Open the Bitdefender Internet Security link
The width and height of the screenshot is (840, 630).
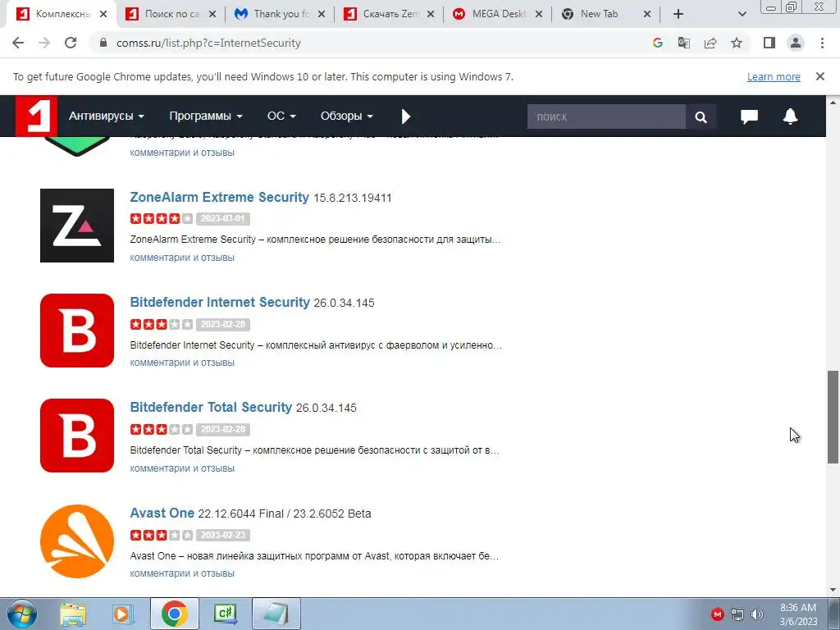click(x=220, y=302)
